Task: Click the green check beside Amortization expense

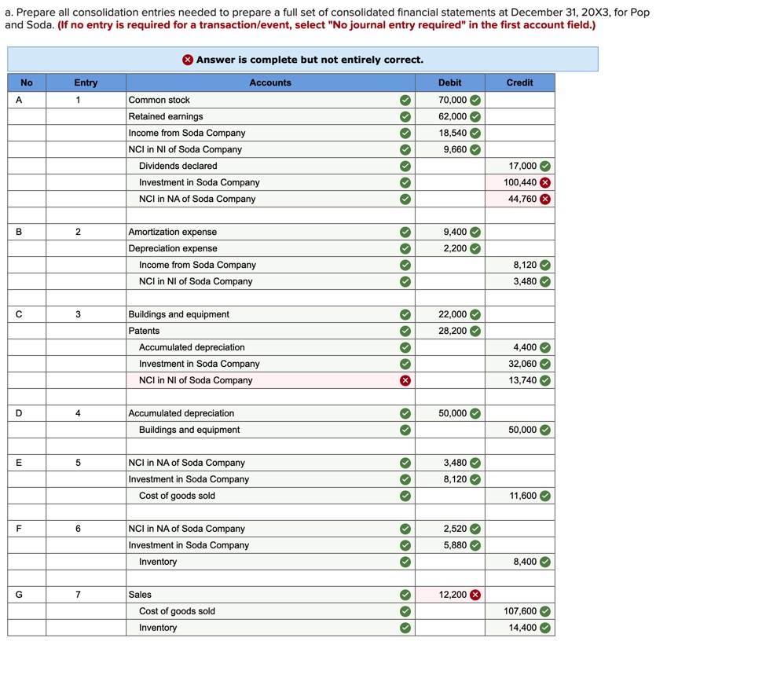Action: pos(405,232)
